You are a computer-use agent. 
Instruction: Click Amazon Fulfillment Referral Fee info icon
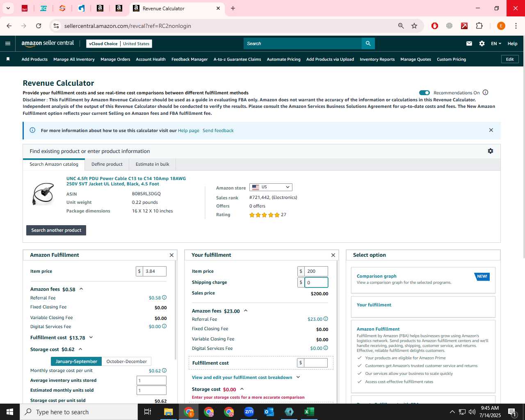click(164, 298)
